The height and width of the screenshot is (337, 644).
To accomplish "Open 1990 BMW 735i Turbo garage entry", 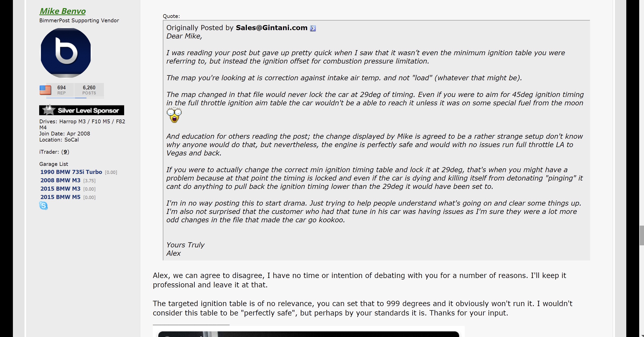I will (x=71, y=172).
